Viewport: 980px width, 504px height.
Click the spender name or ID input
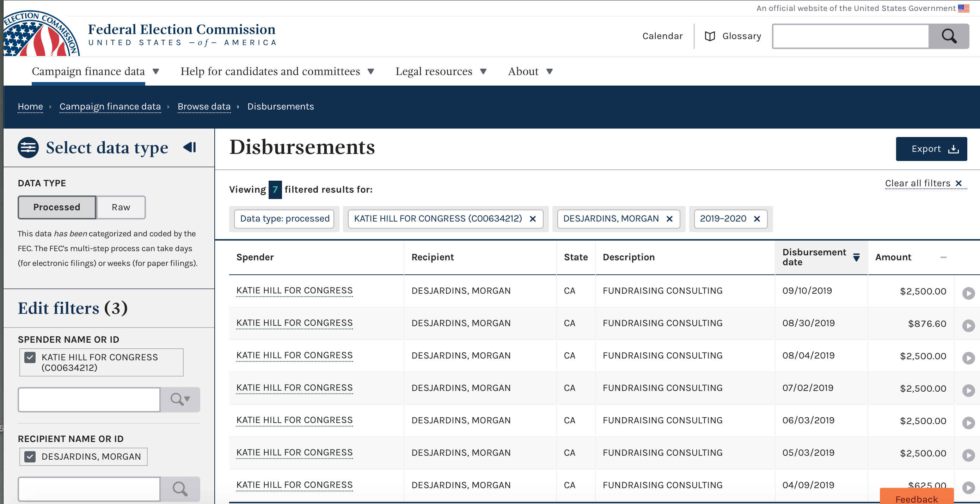(89, 399)
